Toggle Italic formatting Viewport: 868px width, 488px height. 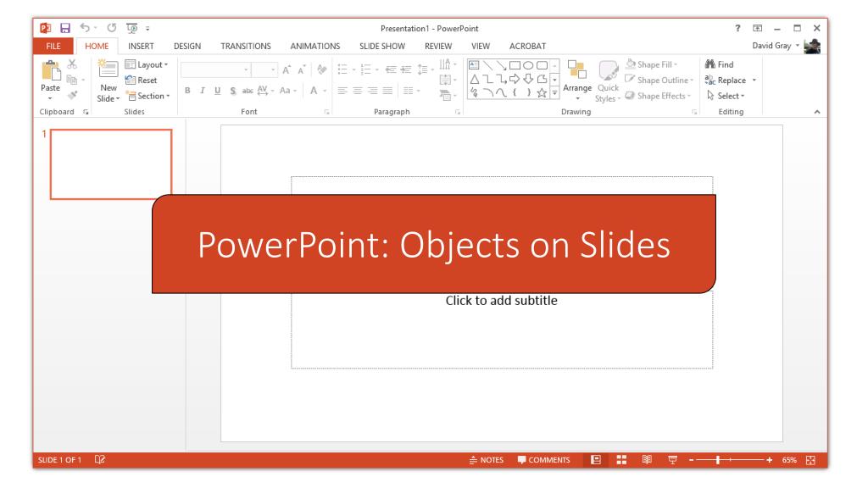202,90
